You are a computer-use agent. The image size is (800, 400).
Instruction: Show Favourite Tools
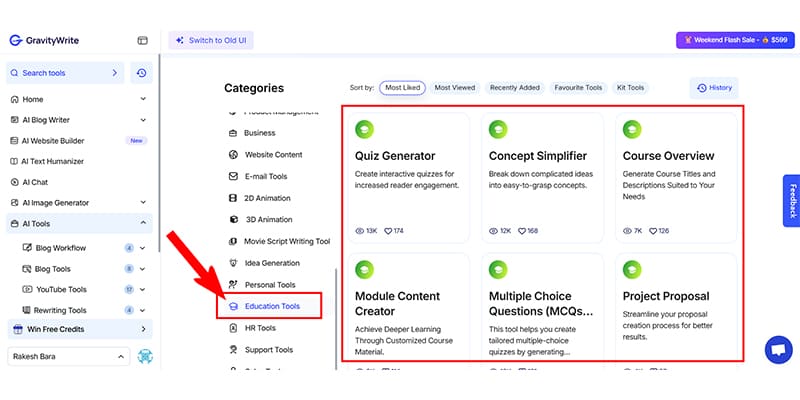tap(578, 88)
